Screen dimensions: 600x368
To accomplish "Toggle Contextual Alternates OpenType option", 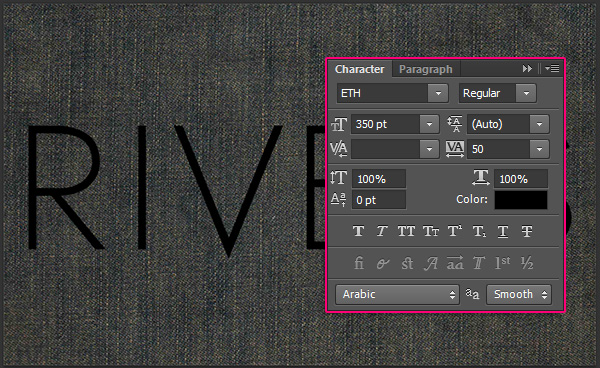I will (382, 263).
